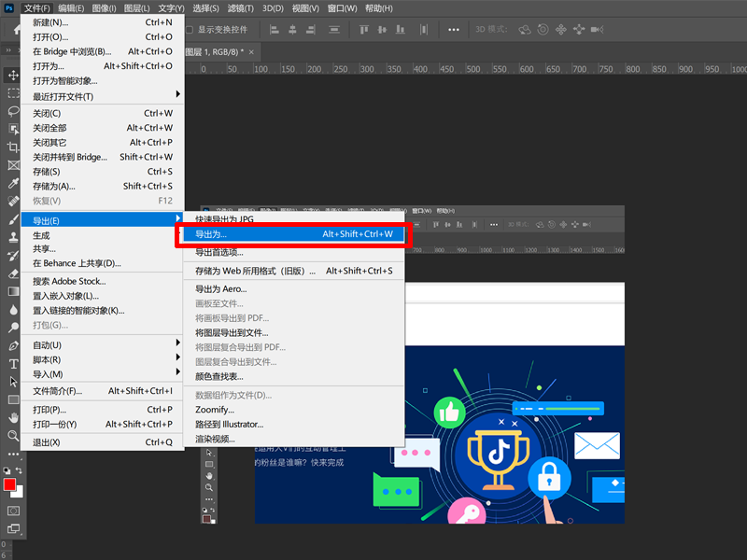Enable the 显示变换控件 checkbox

(x=190, y=29)
